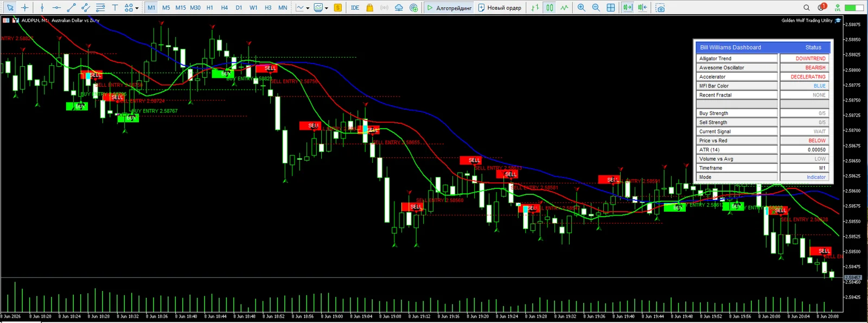Choose the equidistant channel tool
868x323 pixels.
(86, 8)
